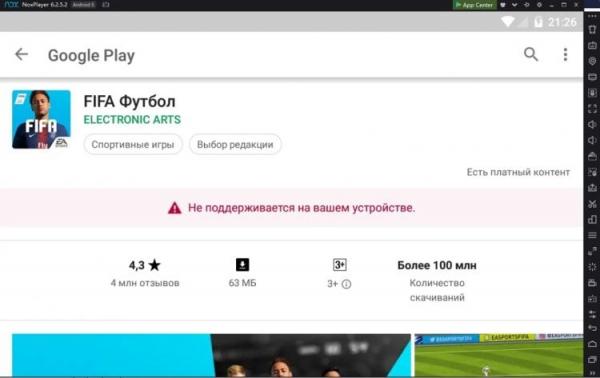Screen dimensions: 600x378
Task: Open the three-dot overflow menu in Google Play
Action: click(x=565, y=55)
